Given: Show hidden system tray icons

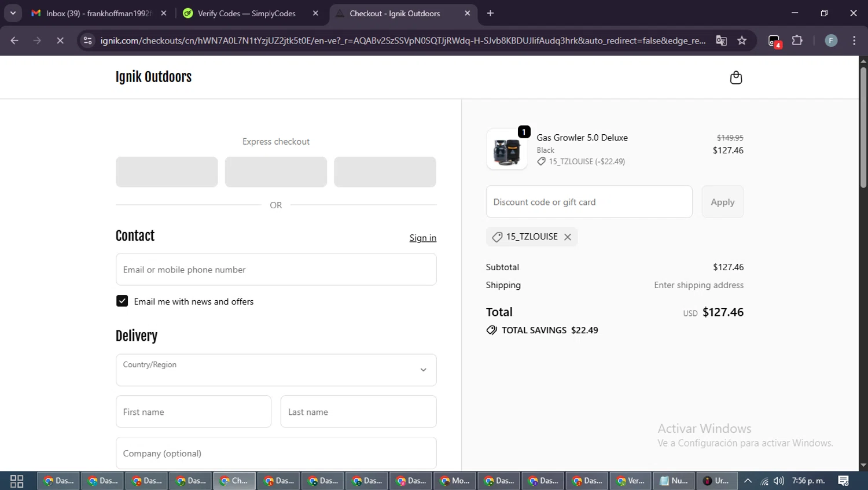Looking at the screenshot, I should (x=748, y=481).
